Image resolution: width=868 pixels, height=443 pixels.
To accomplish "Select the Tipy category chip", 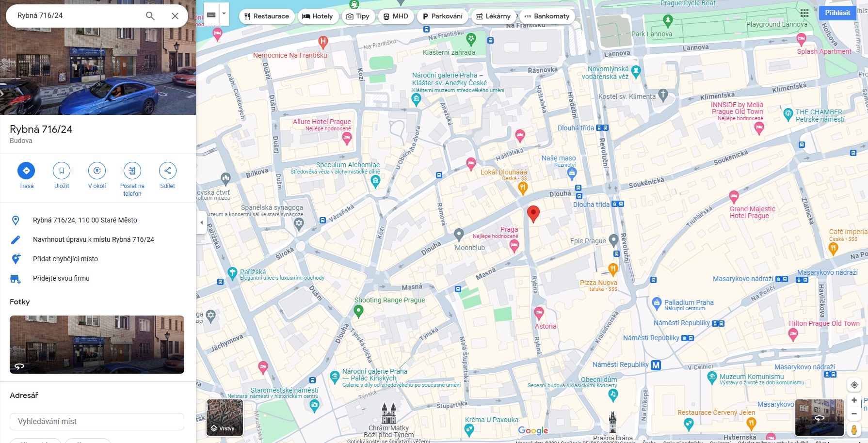I will click(x=358, y=16).
